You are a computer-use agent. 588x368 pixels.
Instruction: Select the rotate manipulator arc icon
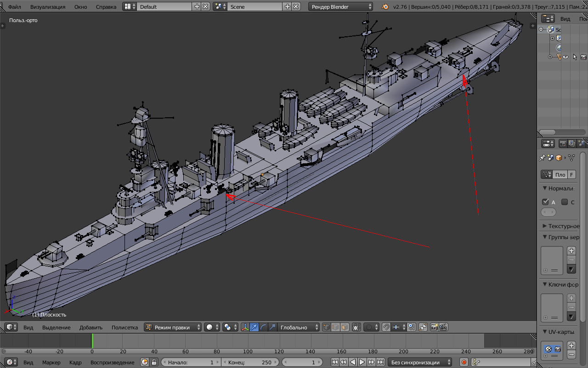point(263,328)
